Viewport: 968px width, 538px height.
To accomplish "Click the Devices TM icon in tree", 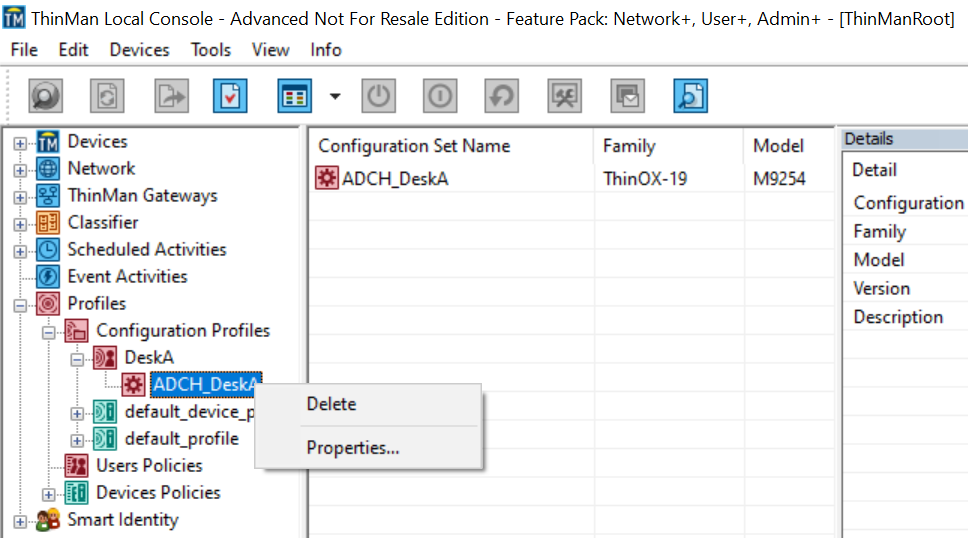I will coord(48,142).
